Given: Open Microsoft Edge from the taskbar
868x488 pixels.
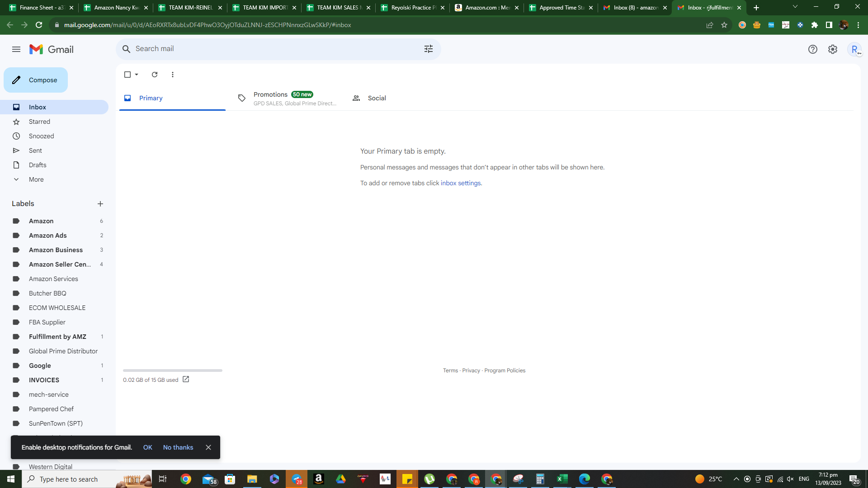Looking at the screenshot, I should click(584, 479).
